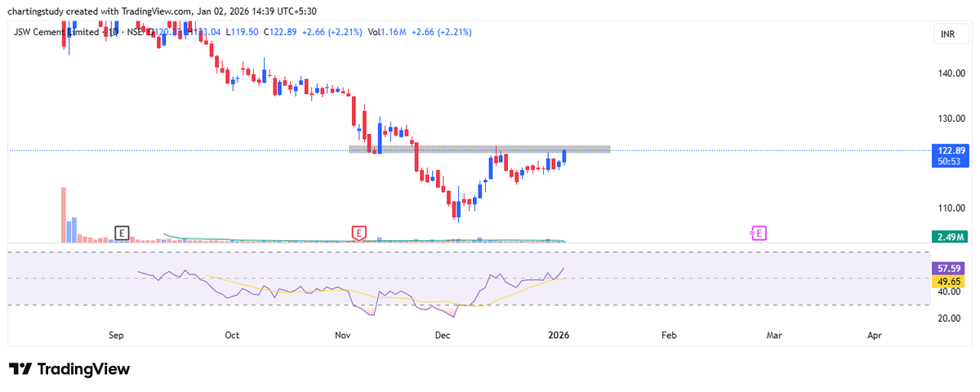The height and width of the screenshot is (392, 980).
Task: Click the C122.89 close value in legend
Action: click(x=281, y=32)
